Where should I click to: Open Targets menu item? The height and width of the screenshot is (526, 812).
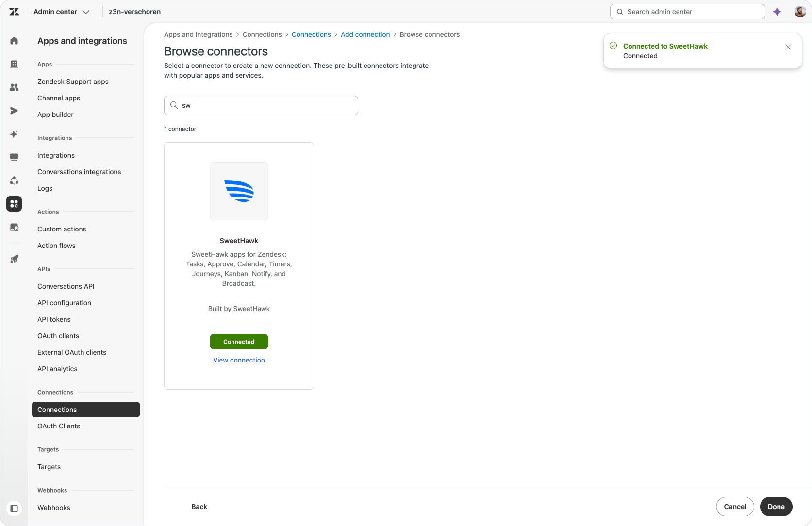click(49, 467)
